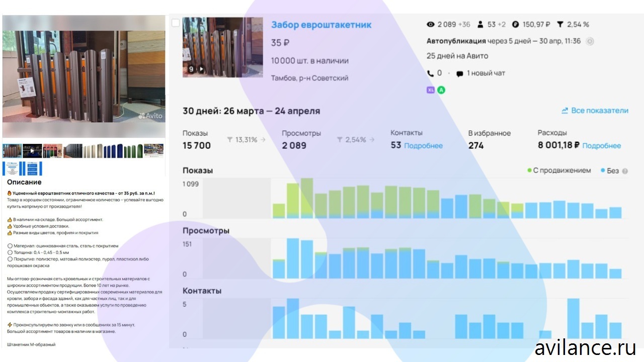Toggle the Без legend label

click(x=613, y=171)
